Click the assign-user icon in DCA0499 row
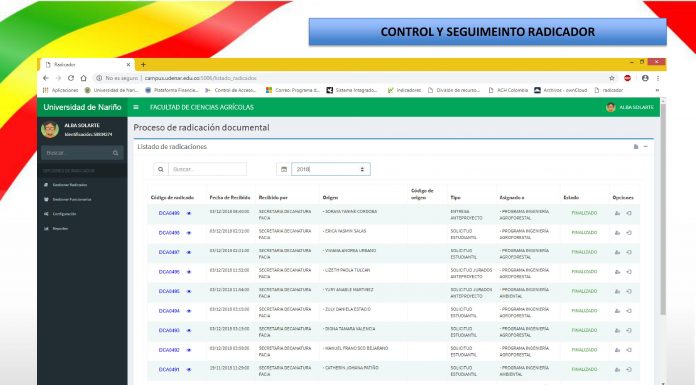 coord(617,213)
